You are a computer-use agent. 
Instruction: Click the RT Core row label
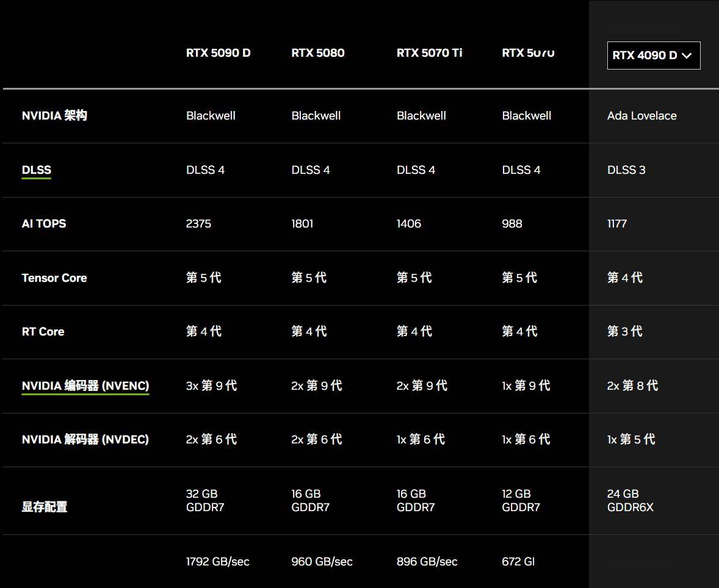point(43,331)
